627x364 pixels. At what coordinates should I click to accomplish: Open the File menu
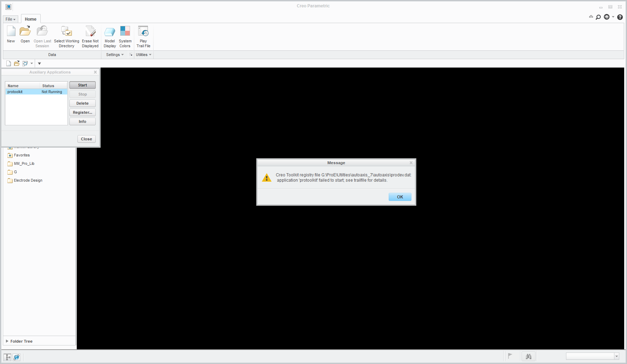[x=10, y=19]
